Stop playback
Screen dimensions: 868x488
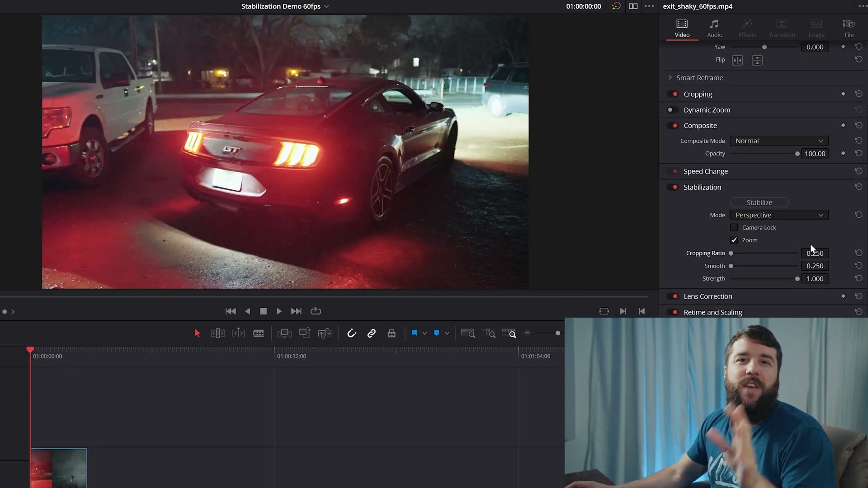coord(264,311)
